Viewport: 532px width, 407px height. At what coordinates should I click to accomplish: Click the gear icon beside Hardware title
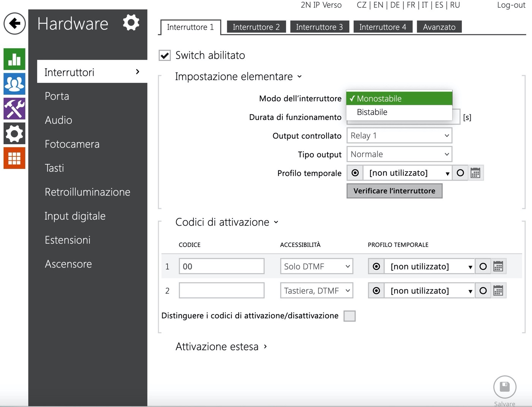(131, 23)
